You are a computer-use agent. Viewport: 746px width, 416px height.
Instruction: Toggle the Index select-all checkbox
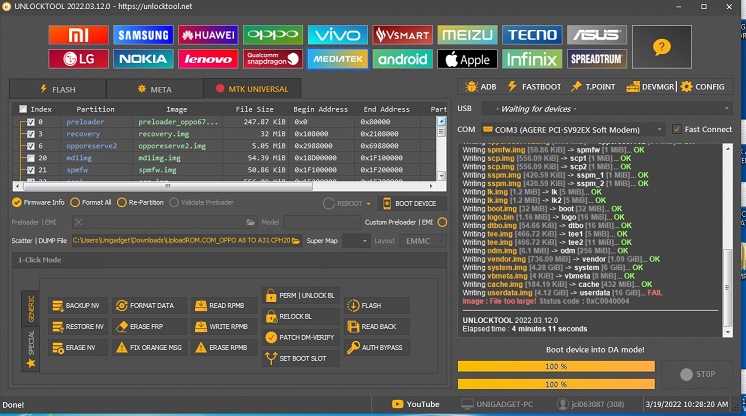pos(23,109)
